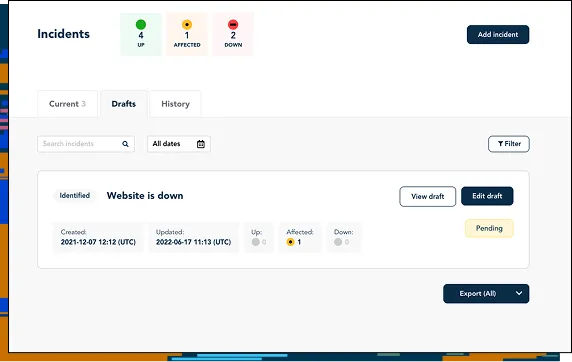
Task: Click the Created date 2021-12-07 12:12 (UTC)
Action: (98, 242)
